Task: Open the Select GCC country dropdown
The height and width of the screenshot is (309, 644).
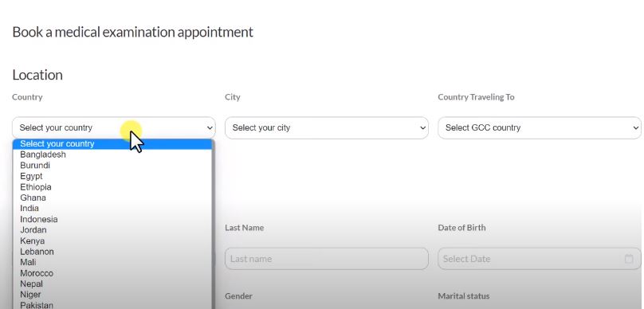Action: pyautogui.click(x=540, y=127)
